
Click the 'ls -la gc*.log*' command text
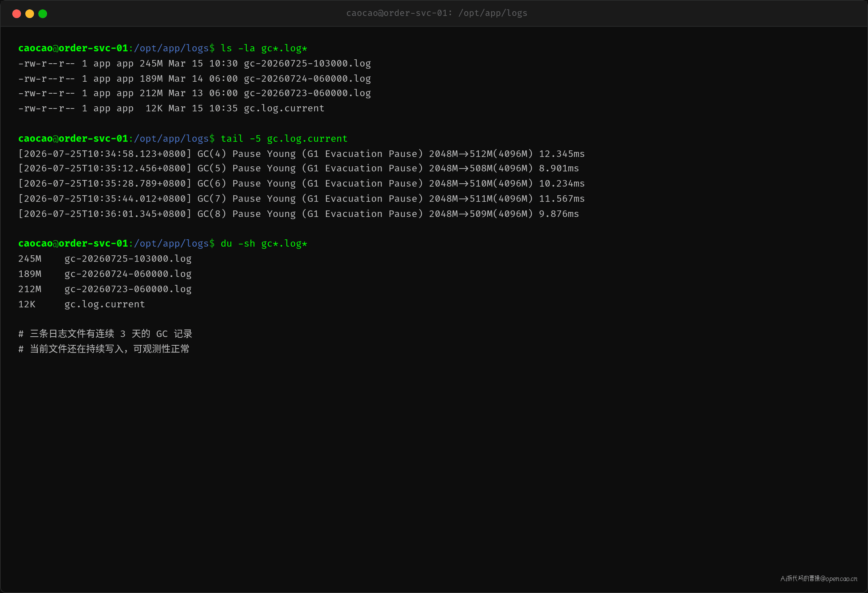(264, 48)
